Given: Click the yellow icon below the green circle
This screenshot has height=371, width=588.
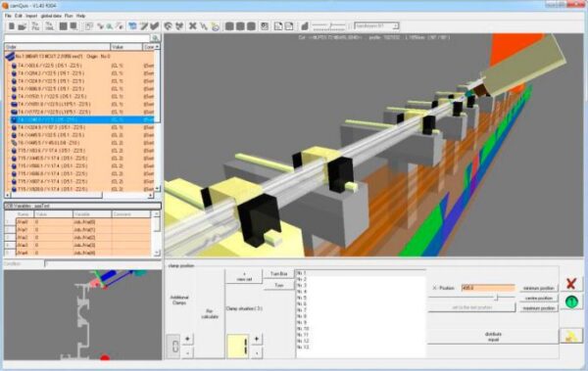Looking at the screenshot, I should point(571,336).
